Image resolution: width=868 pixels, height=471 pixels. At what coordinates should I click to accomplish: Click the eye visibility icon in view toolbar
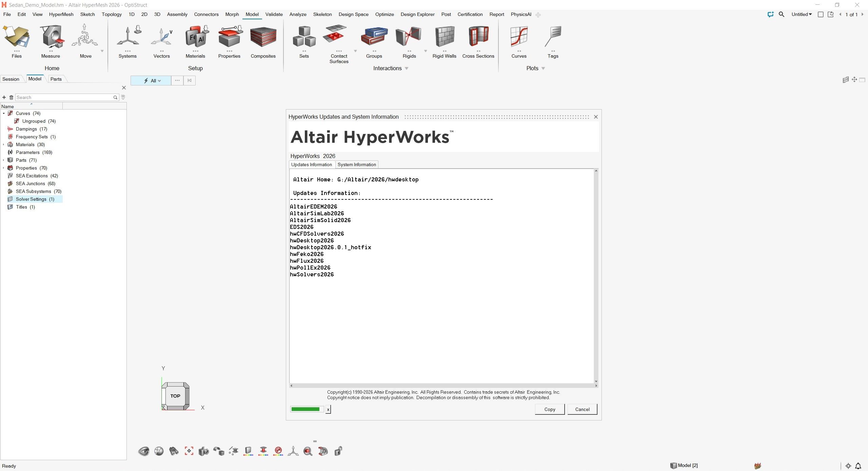144,451
